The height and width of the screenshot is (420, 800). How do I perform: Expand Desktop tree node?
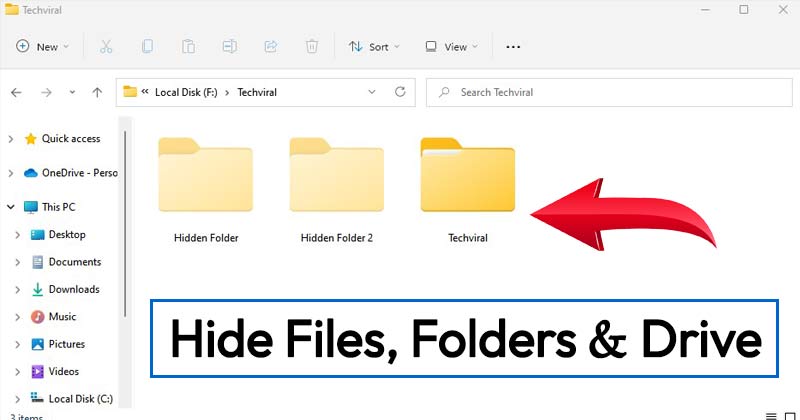coord(18,235)
